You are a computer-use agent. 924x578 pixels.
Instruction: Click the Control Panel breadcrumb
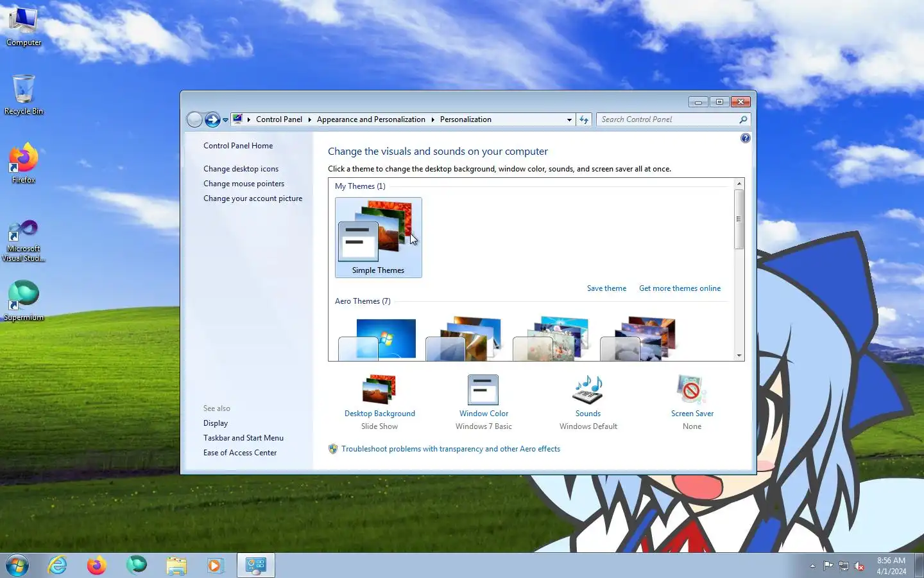pyautogui.click(x=279, y=119)
